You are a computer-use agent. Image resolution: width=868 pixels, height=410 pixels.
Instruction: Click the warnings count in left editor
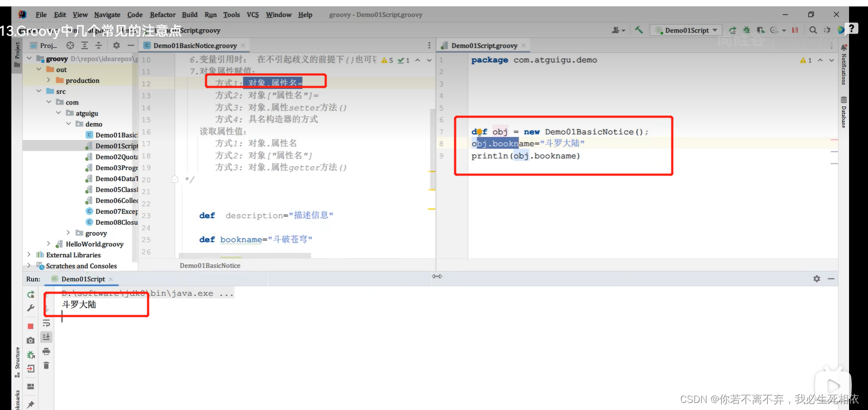click(x=387, y=60)
